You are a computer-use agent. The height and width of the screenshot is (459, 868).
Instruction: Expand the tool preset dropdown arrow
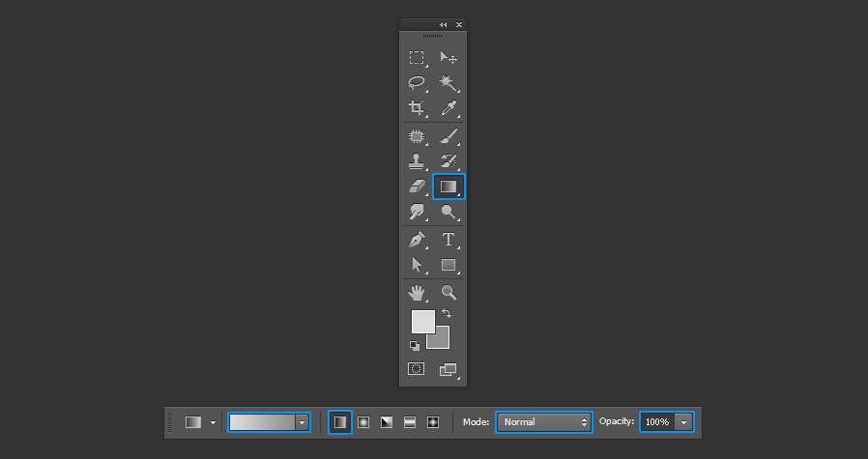tap(213, 422)
